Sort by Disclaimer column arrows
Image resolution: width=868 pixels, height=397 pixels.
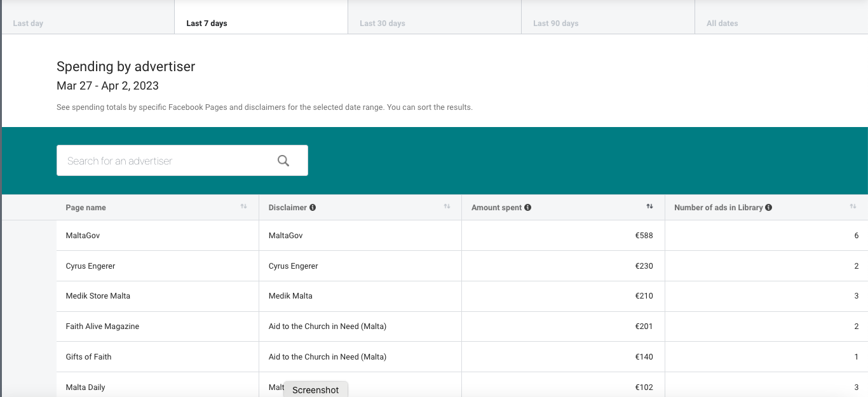click(447, 206)
